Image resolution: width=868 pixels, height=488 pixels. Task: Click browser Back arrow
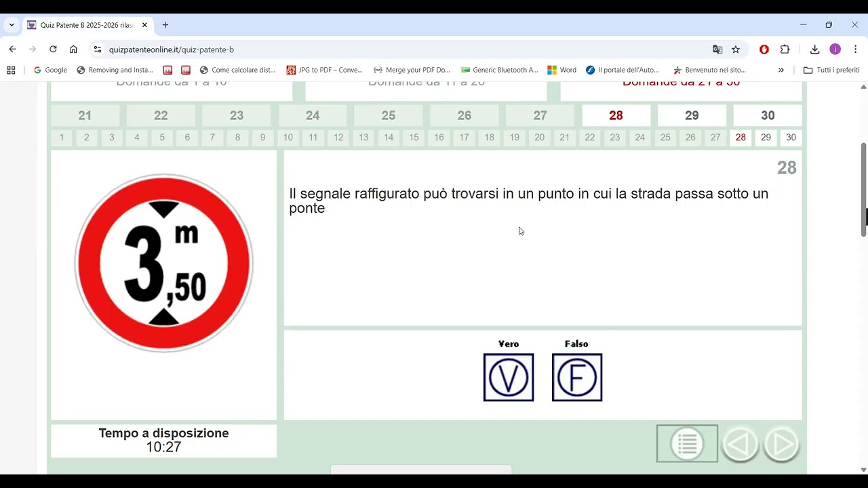click(12, 49)
